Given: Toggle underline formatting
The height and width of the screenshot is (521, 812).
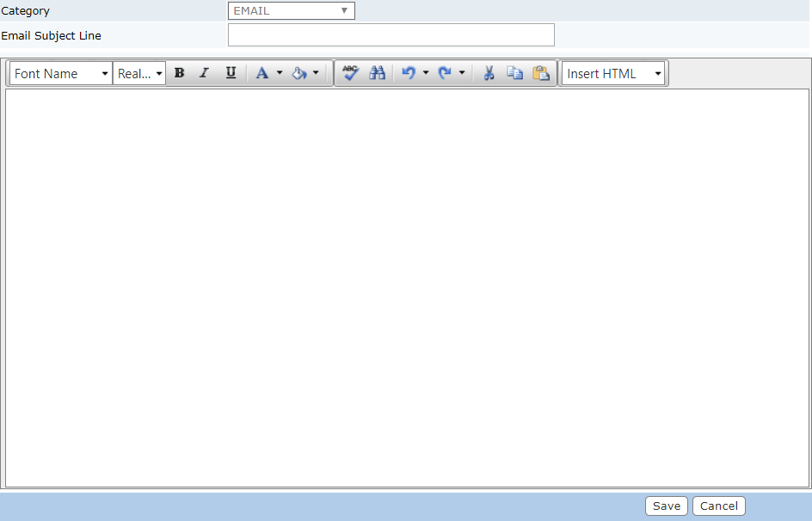Looking at the screenshot, I should [x=231, y=73].
